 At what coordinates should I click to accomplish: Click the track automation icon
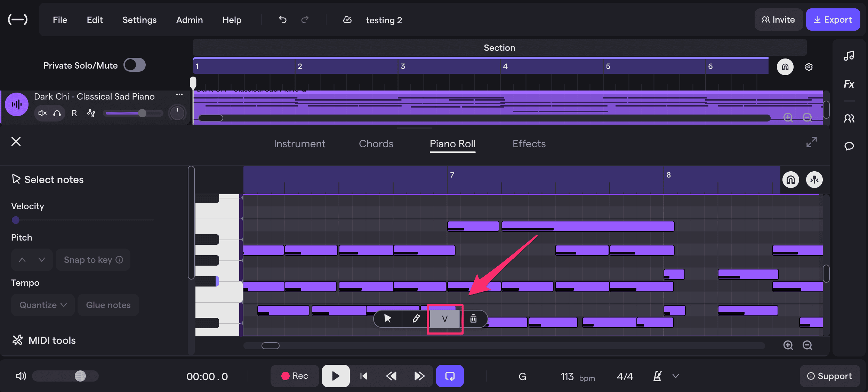pos(91,113)
